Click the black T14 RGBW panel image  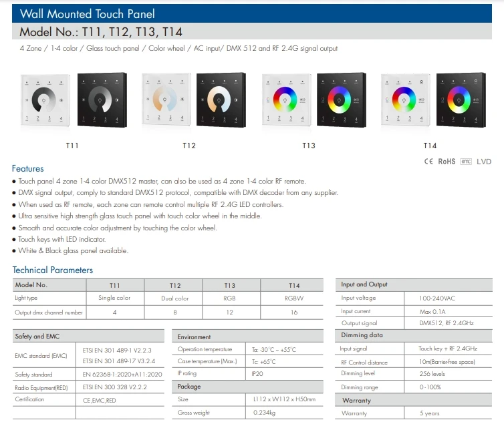(461, 100)
